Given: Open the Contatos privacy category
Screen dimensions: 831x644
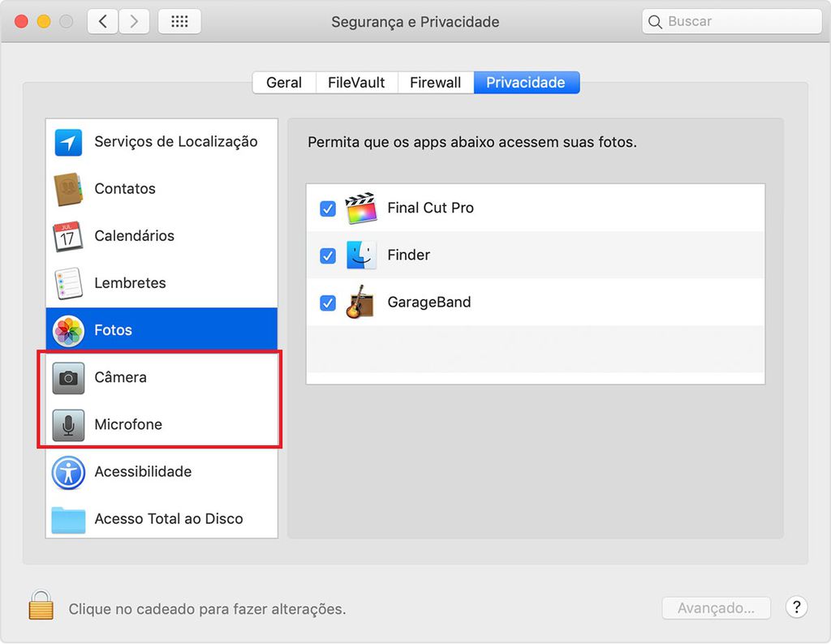Looking at the screenshot, I should [125, 189].
